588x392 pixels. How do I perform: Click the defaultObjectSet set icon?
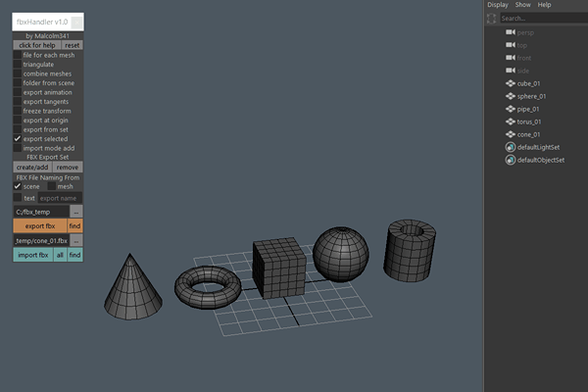tap(510, 160)
